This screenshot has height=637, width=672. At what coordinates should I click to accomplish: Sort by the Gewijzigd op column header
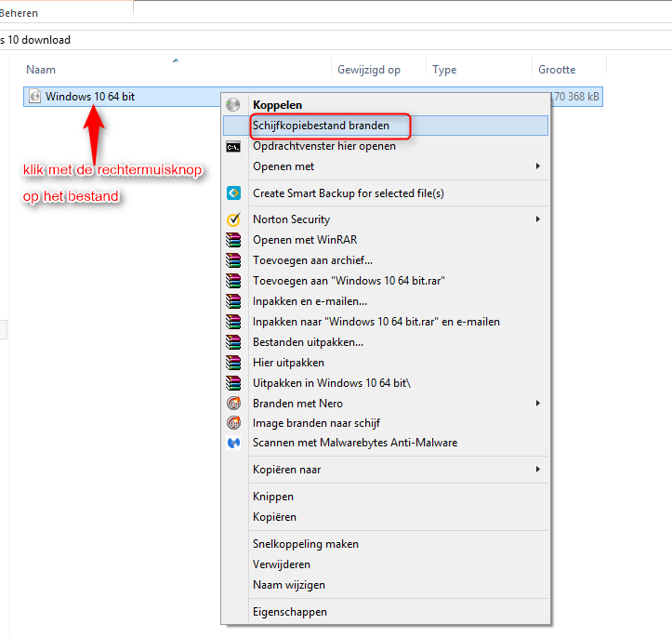(x=369, y=70)
